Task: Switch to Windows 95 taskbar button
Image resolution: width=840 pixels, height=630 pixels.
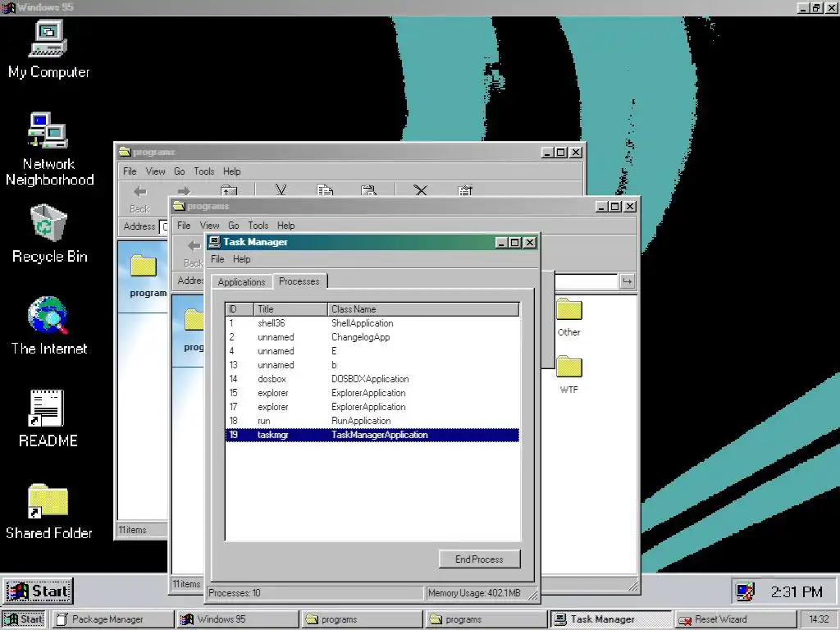Action: (238, 619)
